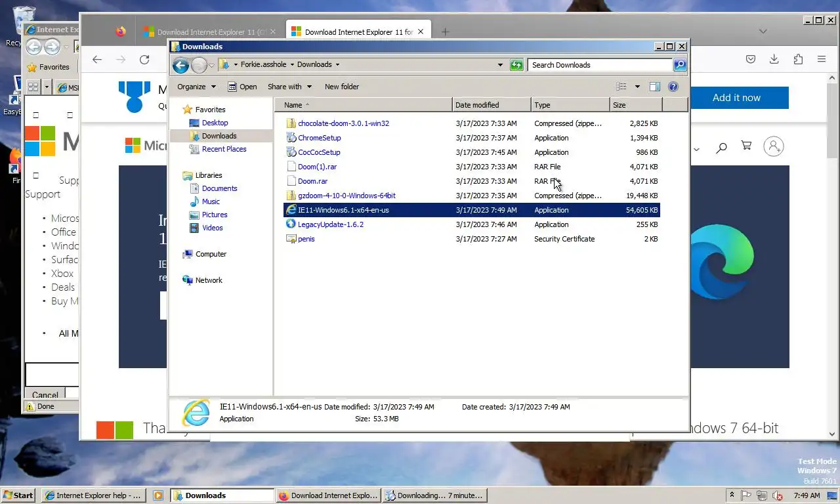Click Cancel in the Internet Explorer window
840x504 pixels.
pos(45,395)
